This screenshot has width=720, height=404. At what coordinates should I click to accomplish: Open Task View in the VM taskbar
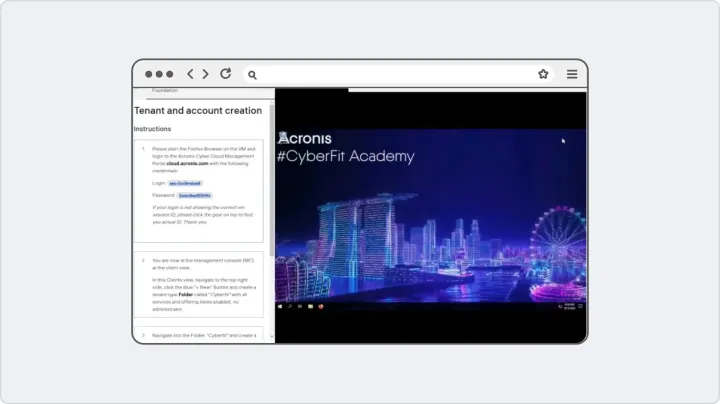pyautogui.click(x=300, y=306)
